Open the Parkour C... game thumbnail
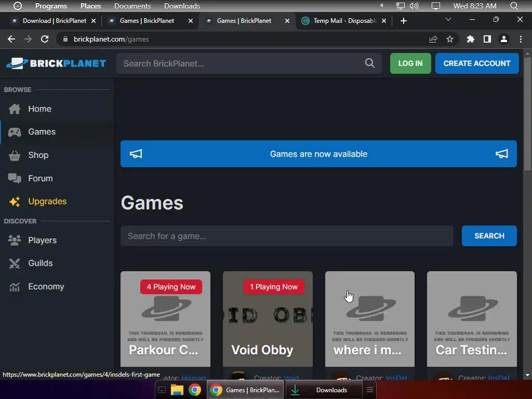The width and height of the screenshot is (532, 399). click(x=165, y=319)
